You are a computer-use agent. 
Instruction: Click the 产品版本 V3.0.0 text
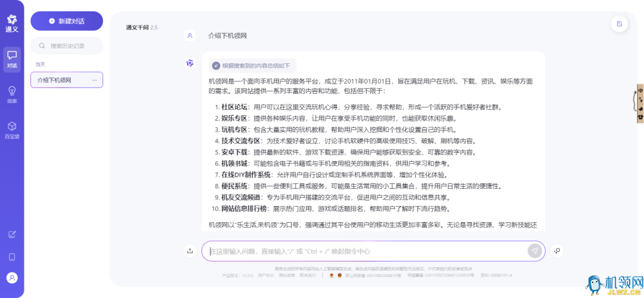pos(237,275)
